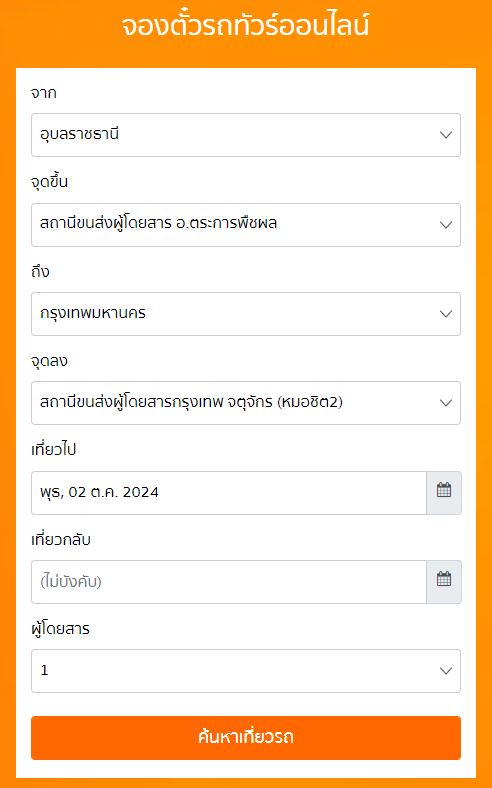This screenshot has height=788, width=492.
Task: Click the จองตั๋วรถทัวร์ออนไลน์ heading
Action: (x=246, y=25)
